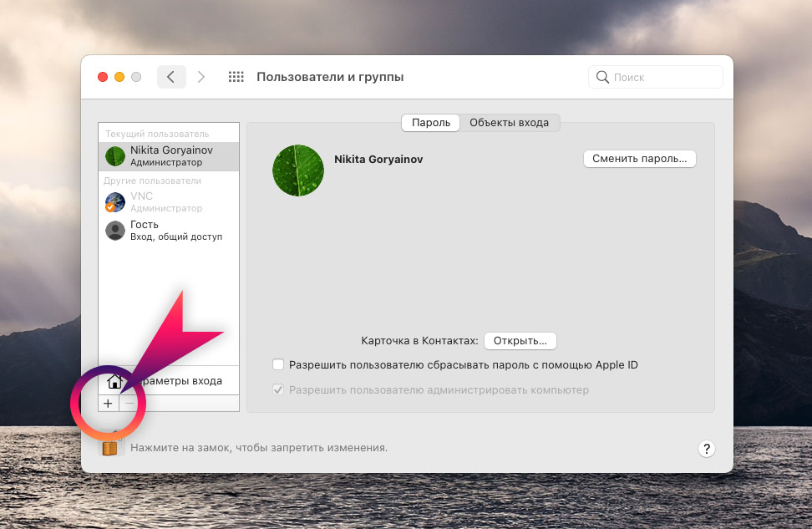Toggle allow user to administer computer checkbox
Viewport: 812px width, 529px height.
278,389
